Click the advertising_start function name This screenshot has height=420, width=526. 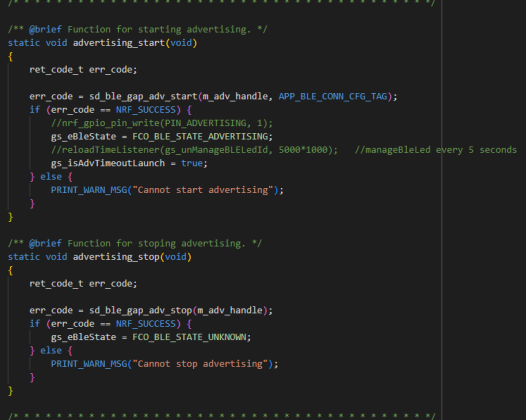pyautogui.click(x=119, y=43)
